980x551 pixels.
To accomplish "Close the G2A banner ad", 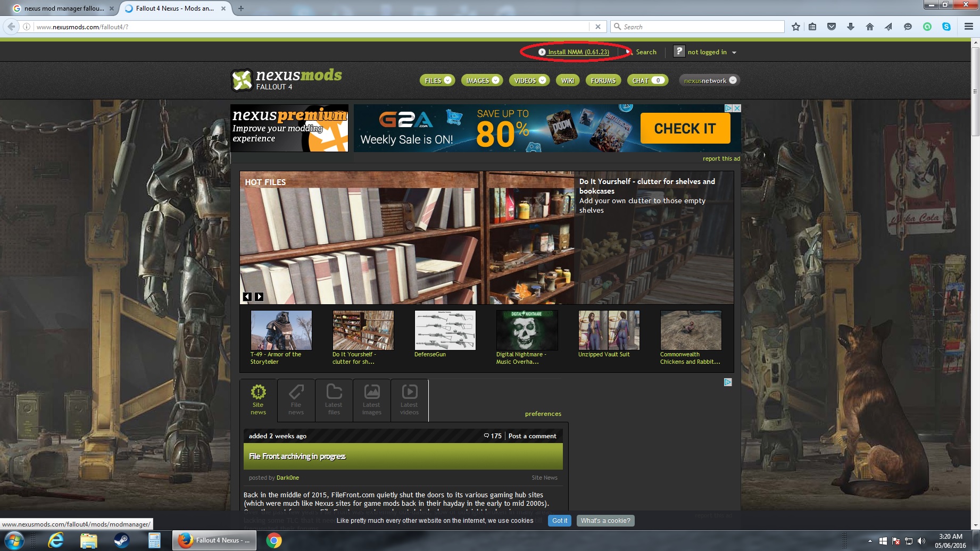I will (x=737, y=108).
